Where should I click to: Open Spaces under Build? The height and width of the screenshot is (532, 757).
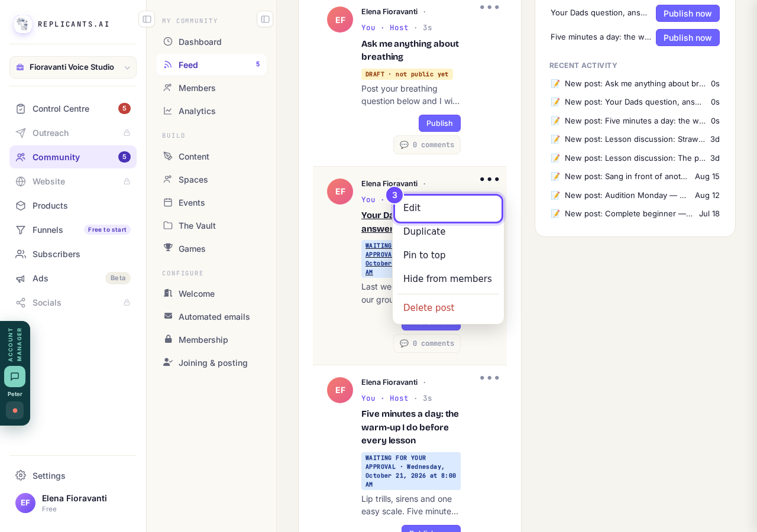pyautogui.click(x=211, y=180)
